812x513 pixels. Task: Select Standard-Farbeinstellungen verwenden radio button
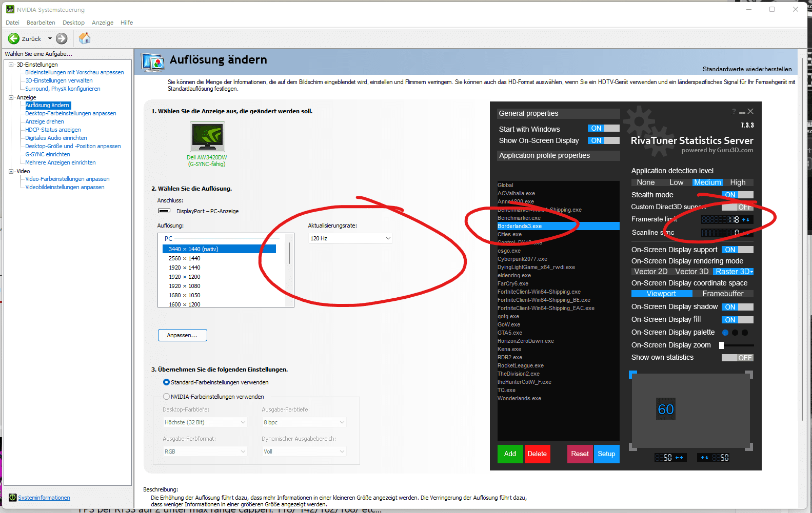(166, 382)
